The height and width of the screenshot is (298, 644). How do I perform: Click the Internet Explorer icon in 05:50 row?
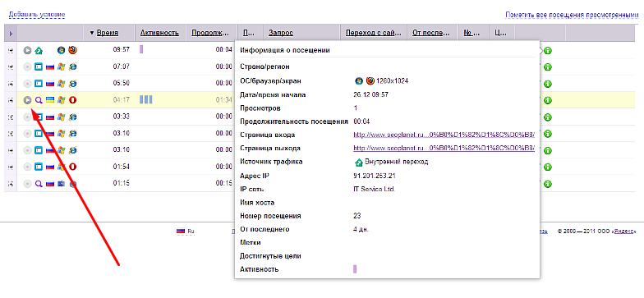pyautogui.click(x=72, y=84)
